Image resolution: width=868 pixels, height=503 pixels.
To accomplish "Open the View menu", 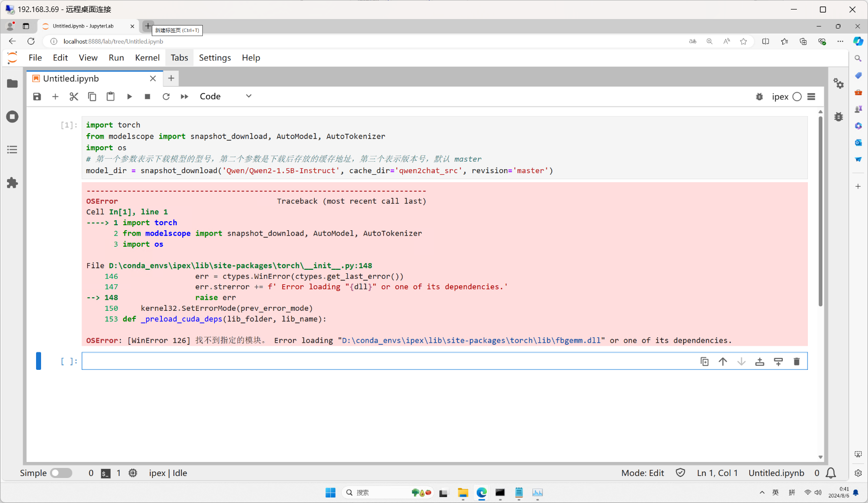I will pos(88,58).
